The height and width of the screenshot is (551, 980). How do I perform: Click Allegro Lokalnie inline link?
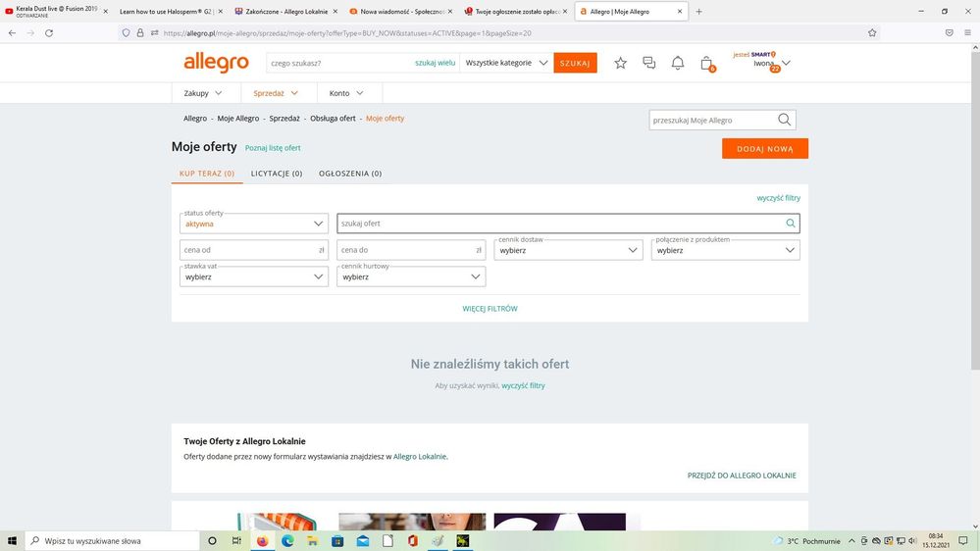click(420, 457)
